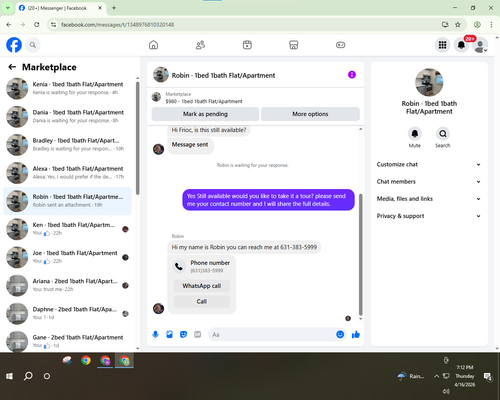The height and width of the screenshot is (400, 500).
Task: Show hidden system tray icons
Action: coord(436,376)
